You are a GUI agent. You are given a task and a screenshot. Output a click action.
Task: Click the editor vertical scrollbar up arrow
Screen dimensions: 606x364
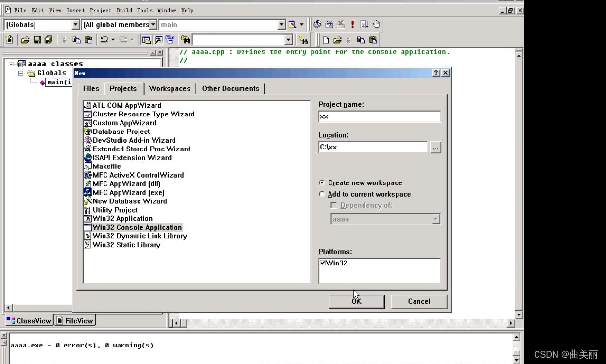click(519, 55)
